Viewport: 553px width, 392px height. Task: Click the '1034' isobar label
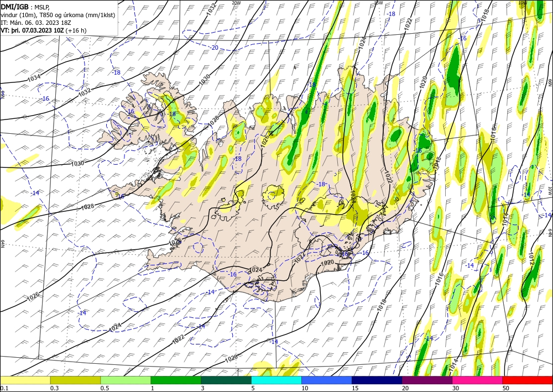(34, 77)
